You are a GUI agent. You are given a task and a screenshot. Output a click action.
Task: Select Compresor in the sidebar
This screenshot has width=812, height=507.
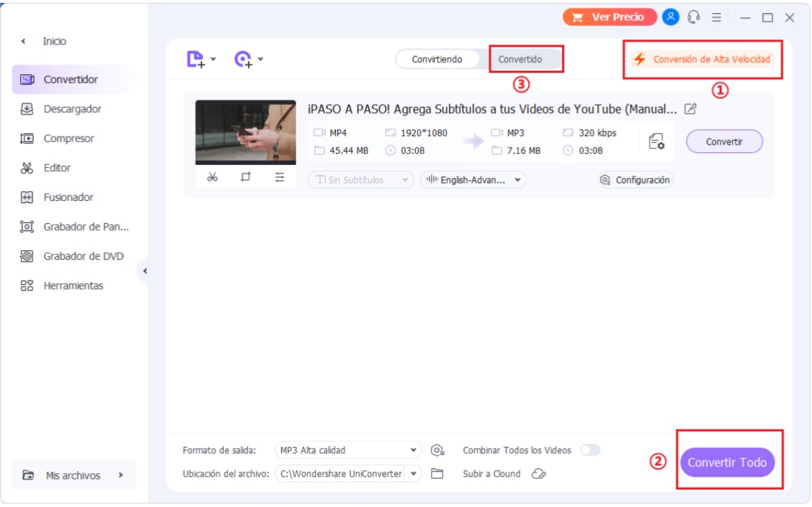tap(69, 139)
